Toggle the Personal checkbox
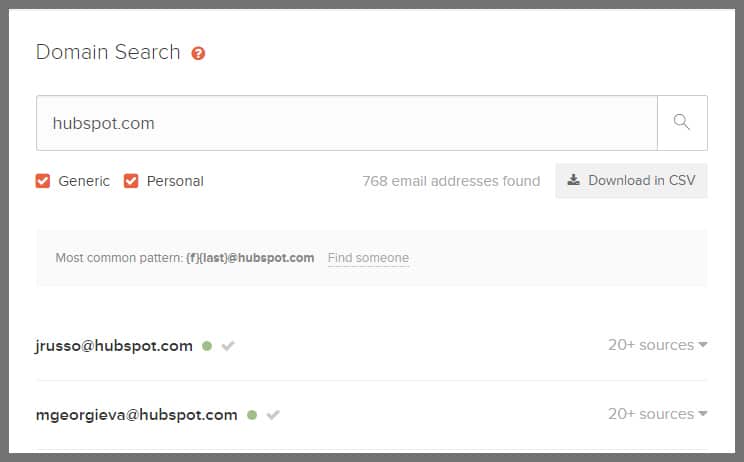744x462 pixels. pos(131,181)
